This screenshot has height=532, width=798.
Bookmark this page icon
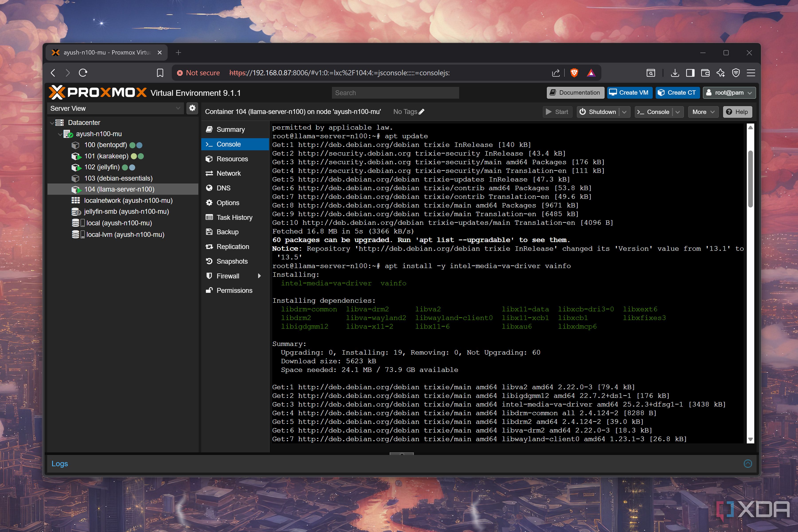coord(160,73)
